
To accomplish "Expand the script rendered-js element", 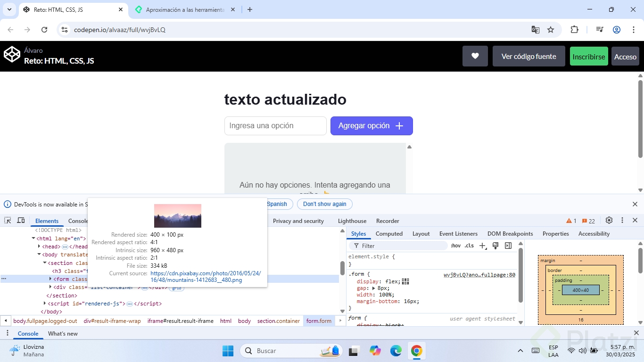I will [45, 304].
